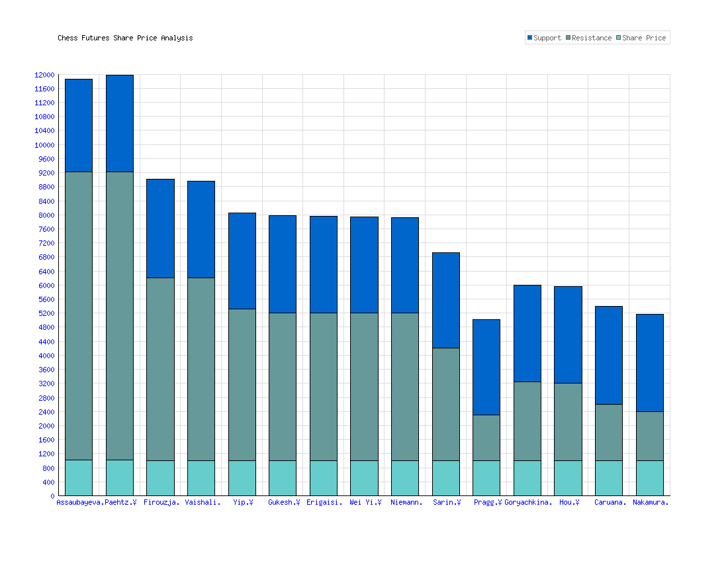Screen dimensions: 728x563
Task: Click Assaubayeva's turquoise Share Price segment
Action: tap(79, 478)
